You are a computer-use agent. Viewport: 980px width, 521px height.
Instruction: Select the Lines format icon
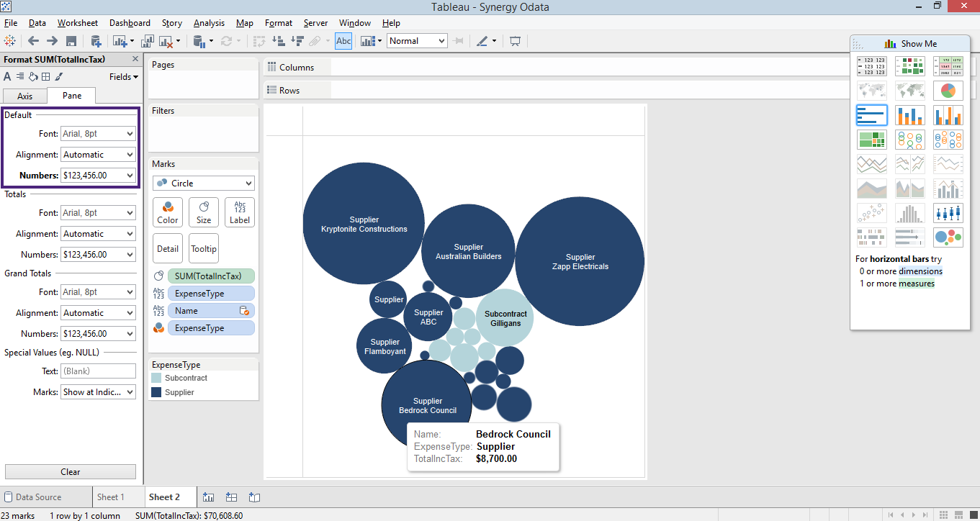click(x=59, y=76)
